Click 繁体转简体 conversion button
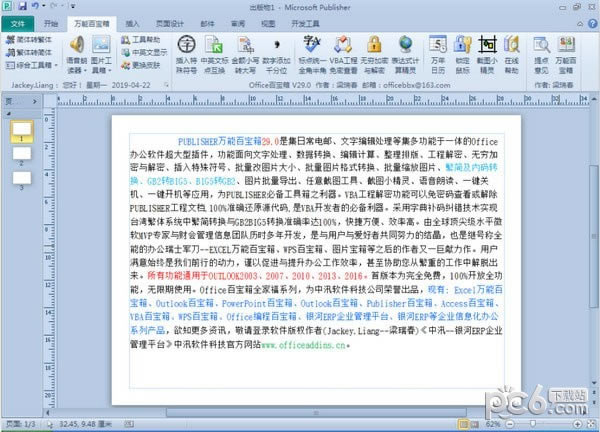Viewport: 600px width, 432px height. coord(29,52)
